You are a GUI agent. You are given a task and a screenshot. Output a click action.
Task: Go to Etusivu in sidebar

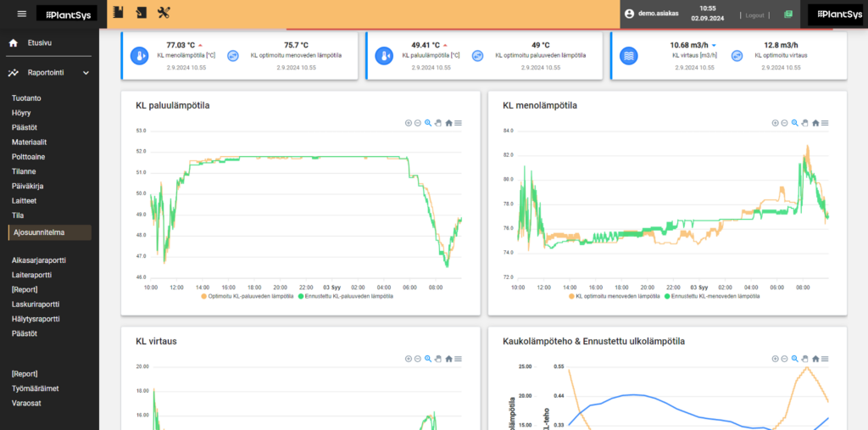click(x=40, y=42)
